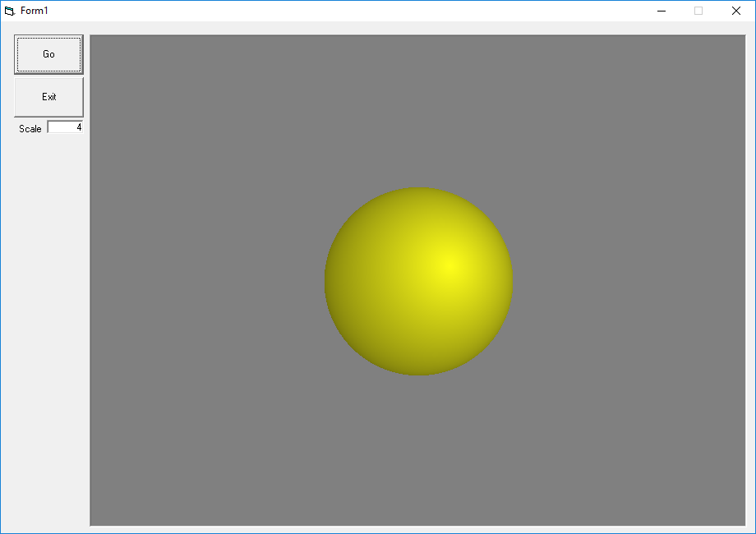Click the top-left corner of the render viewport
Viewport: 756px width, 534px height.
94,39
